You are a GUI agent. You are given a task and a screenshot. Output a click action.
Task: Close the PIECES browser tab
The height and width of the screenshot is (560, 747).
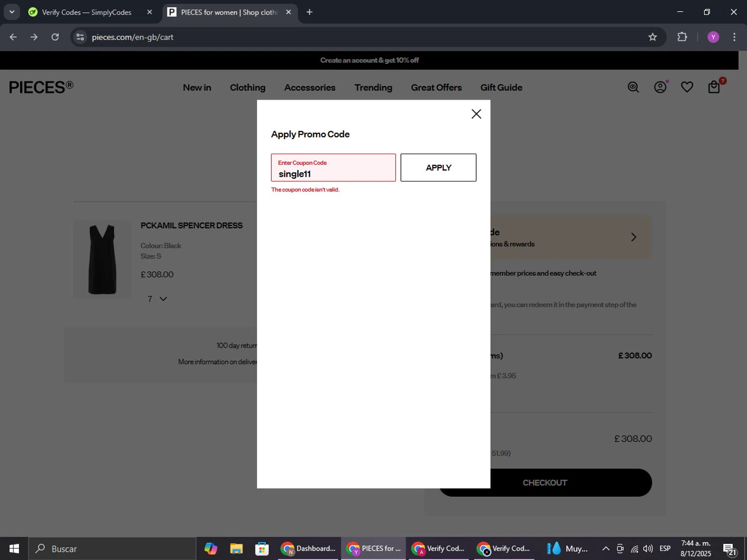point(288,12)
